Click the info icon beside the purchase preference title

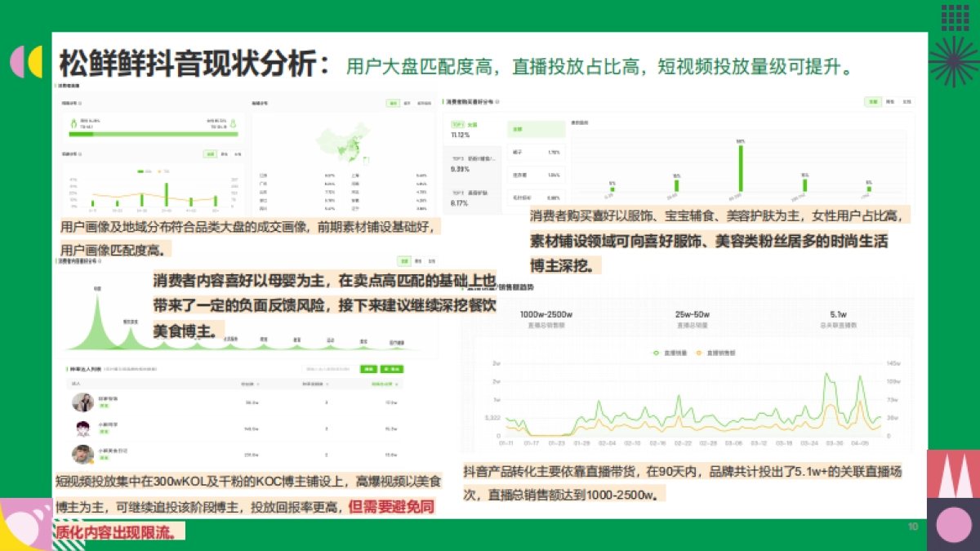[x=497, y=102]
